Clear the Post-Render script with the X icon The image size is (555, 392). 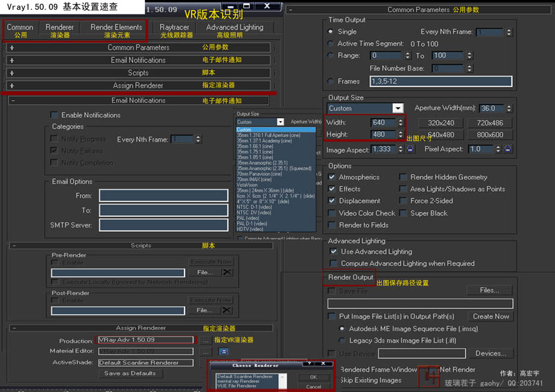coord(227,310)
